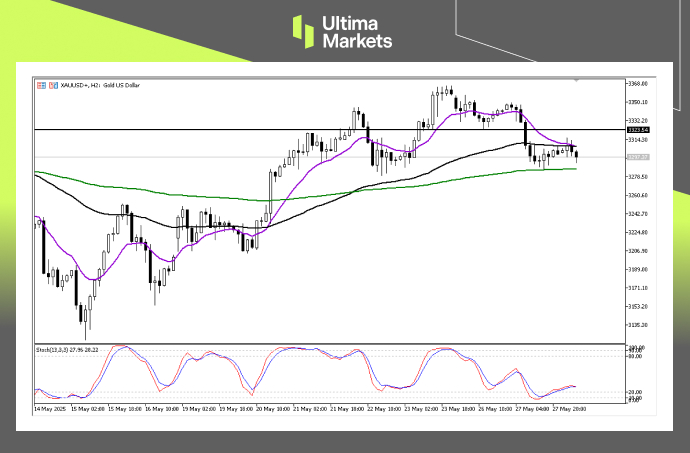Click the XAUUSD+, H2 Gold US Dollar chart title
This screenshot has height=453, width=690.
(x=100, y=85)
